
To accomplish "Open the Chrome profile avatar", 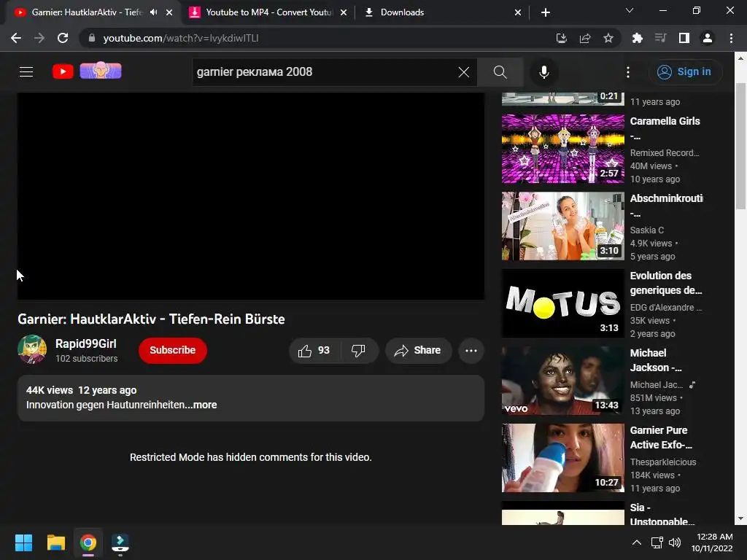I will click(708, 38).
